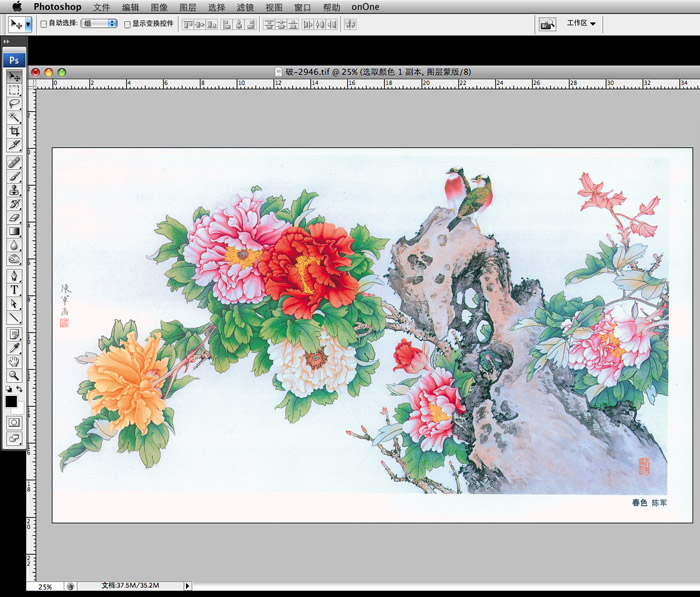Open the 编辑 menu
The height and width of the screenshot is (597, 700).
pos(130,7)
